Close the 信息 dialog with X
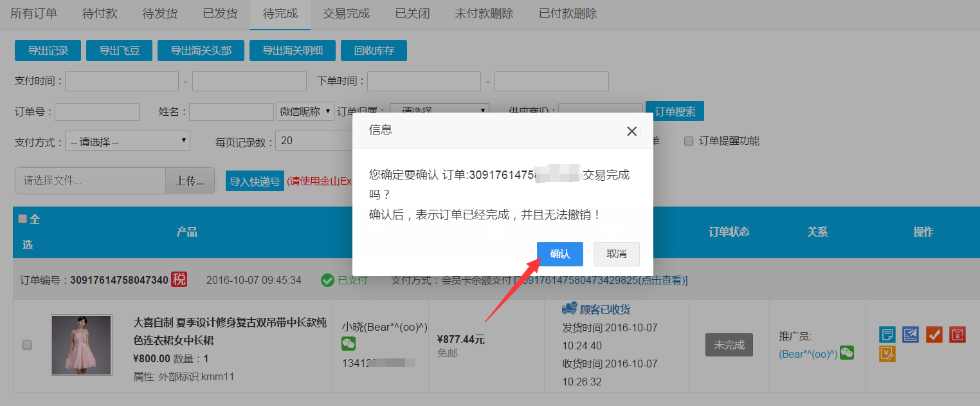The image size is (980, 406). (631, 131)
